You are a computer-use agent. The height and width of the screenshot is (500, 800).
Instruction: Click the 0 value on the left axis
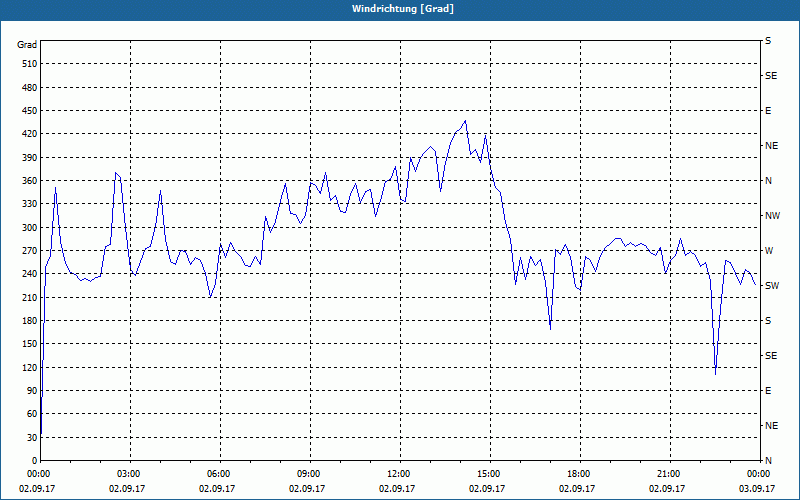(35, 461)
